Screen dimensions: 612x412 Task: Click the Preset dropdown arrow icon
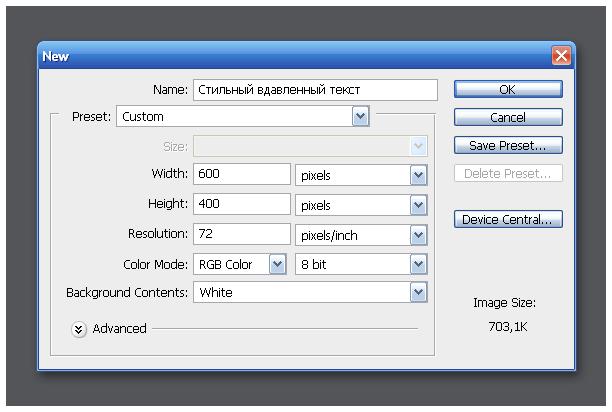[361, 117]
